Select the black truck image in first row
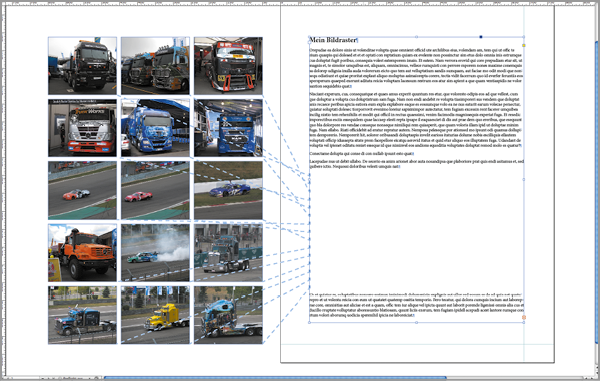 click(82, 66)
